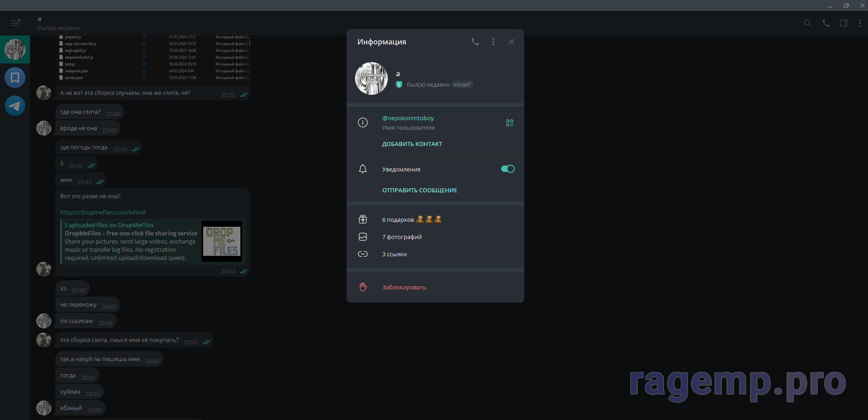Block the user via Заблокировать
The height and width of the screenshot is (420, 868).
tap(404, 287)
